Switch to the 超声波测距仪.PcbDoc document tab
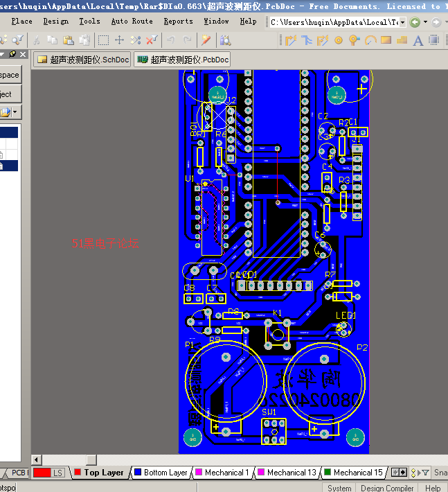Screen dimensions: 448x492 [x=183, y=60]
